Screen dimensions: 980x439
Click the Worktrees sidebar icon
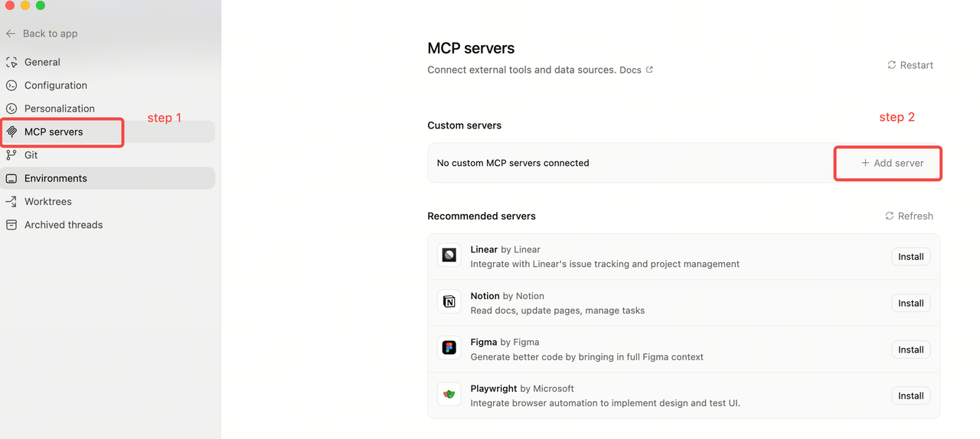coord(11,202)
